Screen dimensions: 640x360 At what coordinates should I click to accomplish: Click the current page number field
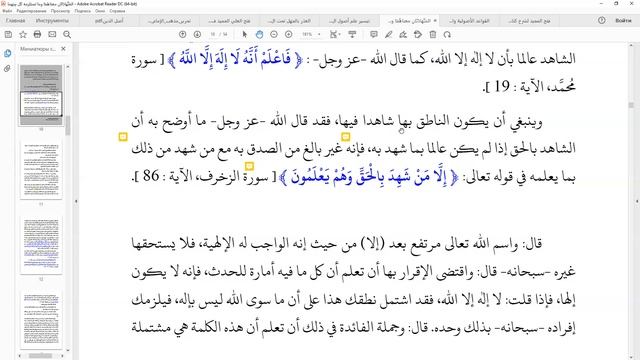pos(213,35)
